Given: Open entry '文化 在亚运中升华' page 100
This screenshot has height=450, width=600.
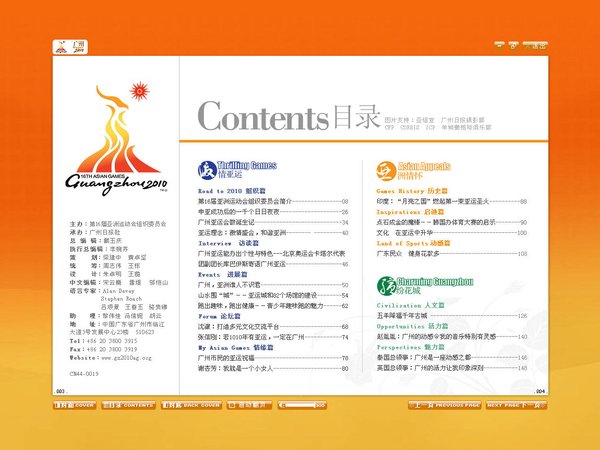Looking at the screenshot, I should 452,233.
